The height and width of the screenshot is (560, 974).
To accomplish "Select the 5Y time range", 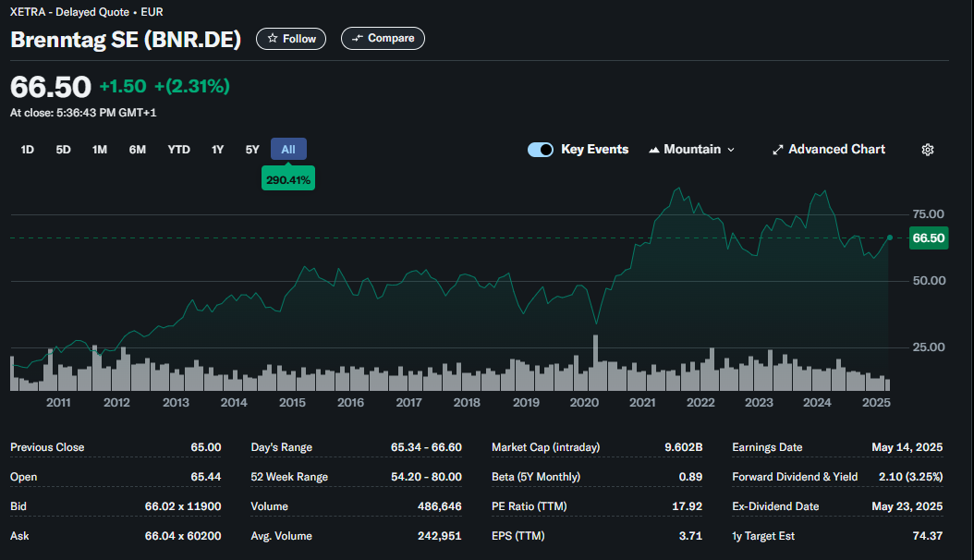I will tap(252, 150).
